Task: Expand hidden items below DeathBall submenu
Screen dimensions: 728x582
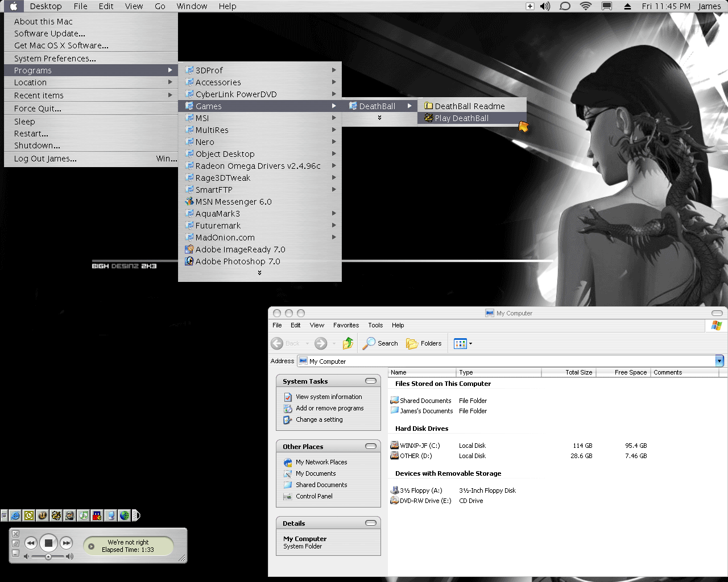Action: (x=379, y=118)
